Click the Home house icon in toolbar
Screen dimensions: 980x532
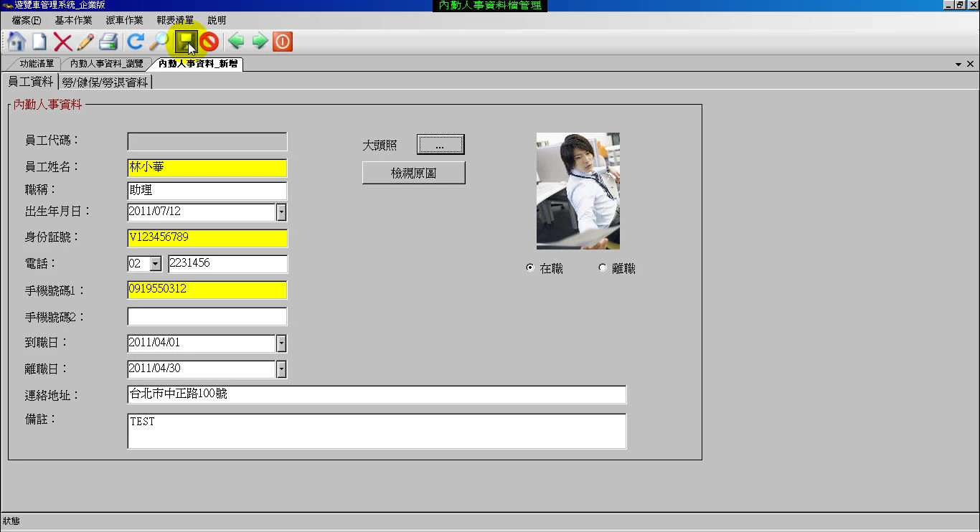tap(17, 42)
